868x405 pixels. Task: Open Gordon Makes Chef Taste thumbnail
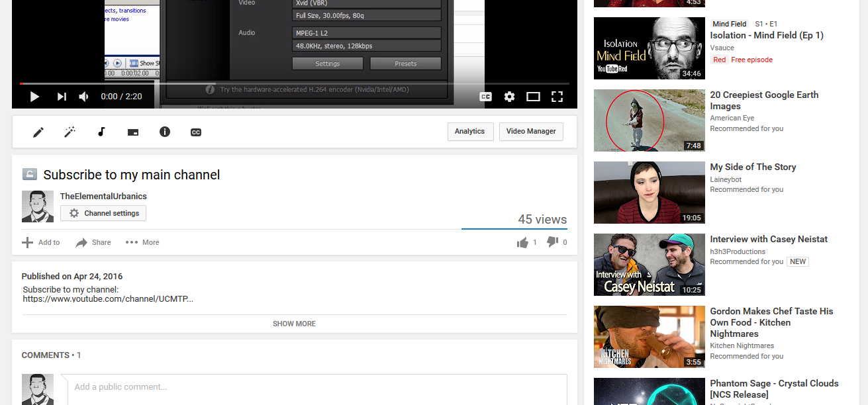[x=650, y=337]
